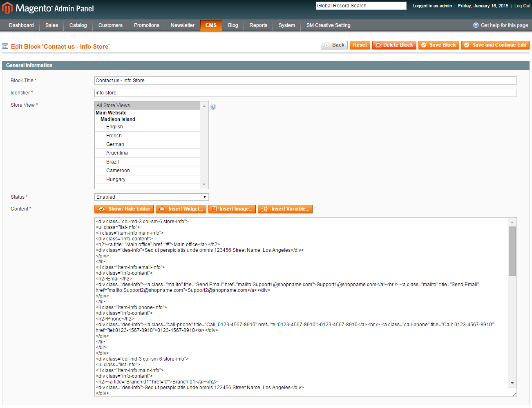Open the Customers menu

click(110, 25)
